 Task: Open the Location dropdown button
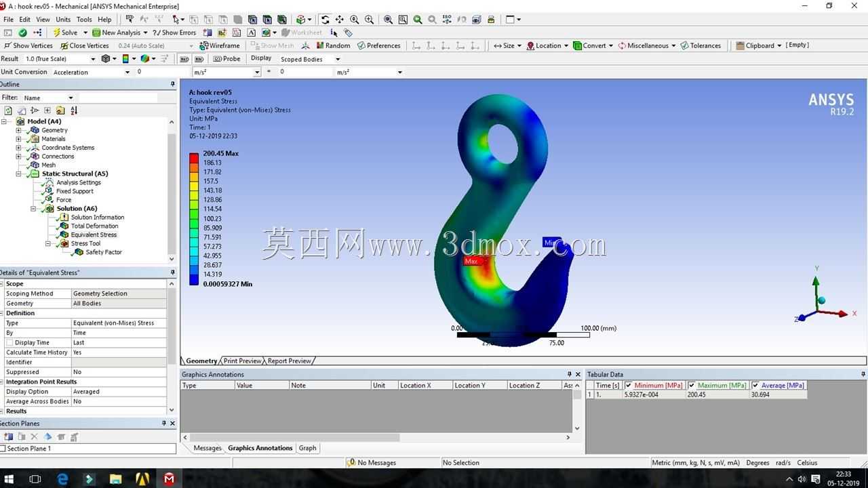click(x=548, y=45)
